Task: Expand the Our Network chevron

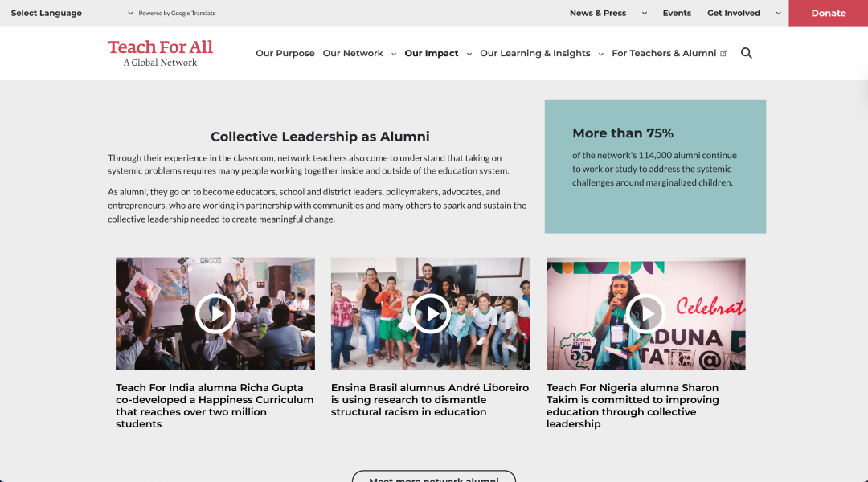Action: [394, 55]
